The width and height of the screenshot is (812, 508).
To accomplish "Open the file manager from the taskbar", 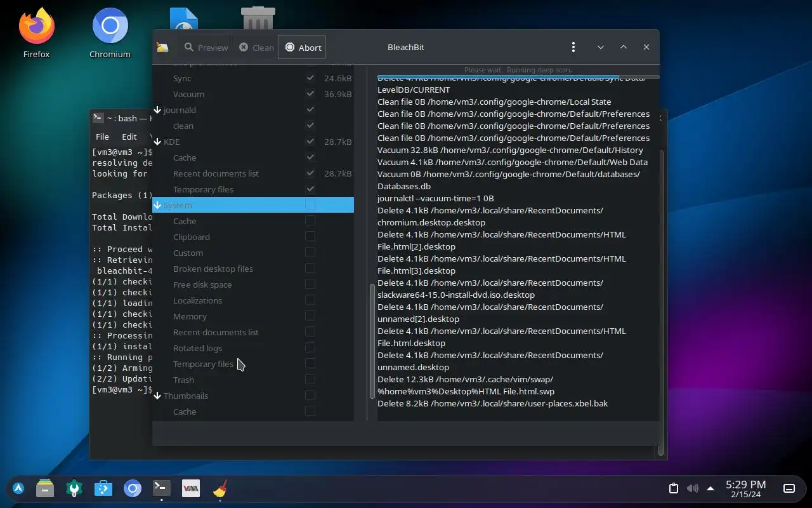I will point(45,488).
